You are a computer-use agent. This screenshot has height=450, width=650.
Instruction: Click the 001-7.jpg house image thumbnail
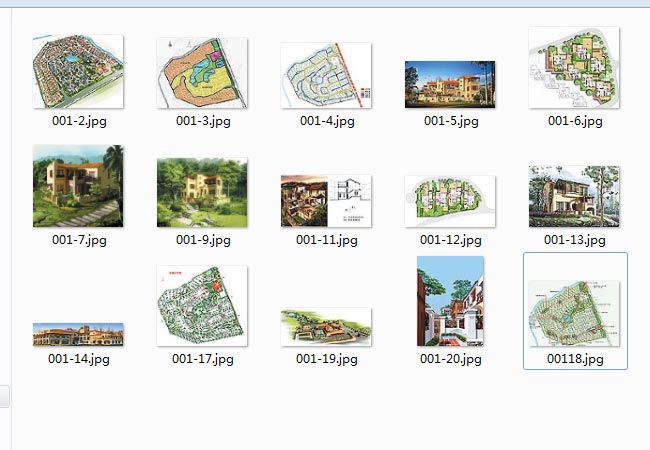(x=78, y=186)
